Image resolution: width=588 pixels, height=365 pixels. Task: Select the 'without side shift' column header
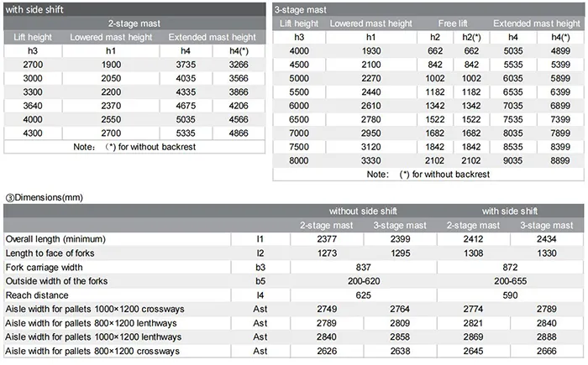pos(364,211)
